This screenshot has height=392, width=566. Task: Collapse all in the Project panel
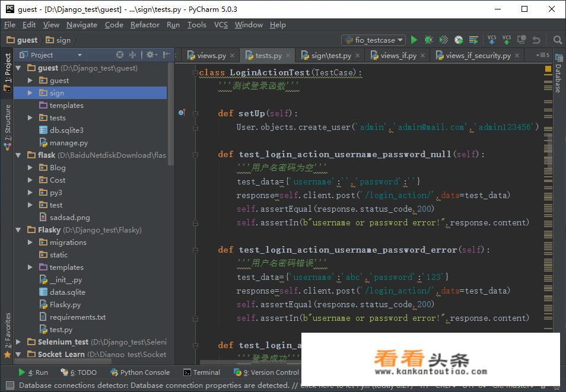(x=132, y=55)
